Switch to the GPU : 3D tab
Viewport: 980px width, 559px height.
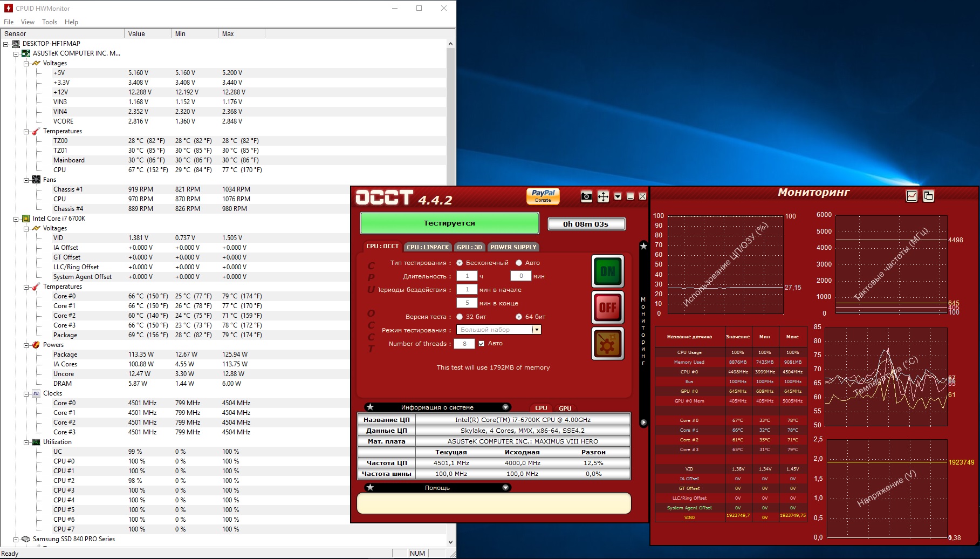[469, 247]
